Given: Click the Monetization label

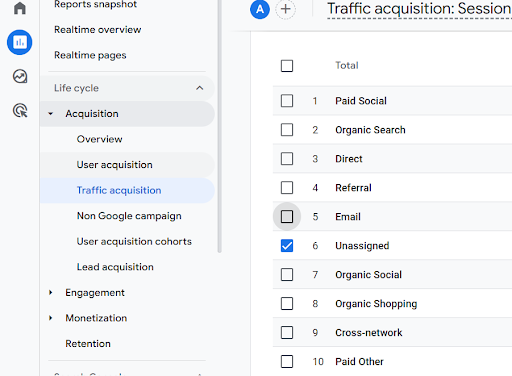Looking at the screenshot, I should (x=96, y=318).
